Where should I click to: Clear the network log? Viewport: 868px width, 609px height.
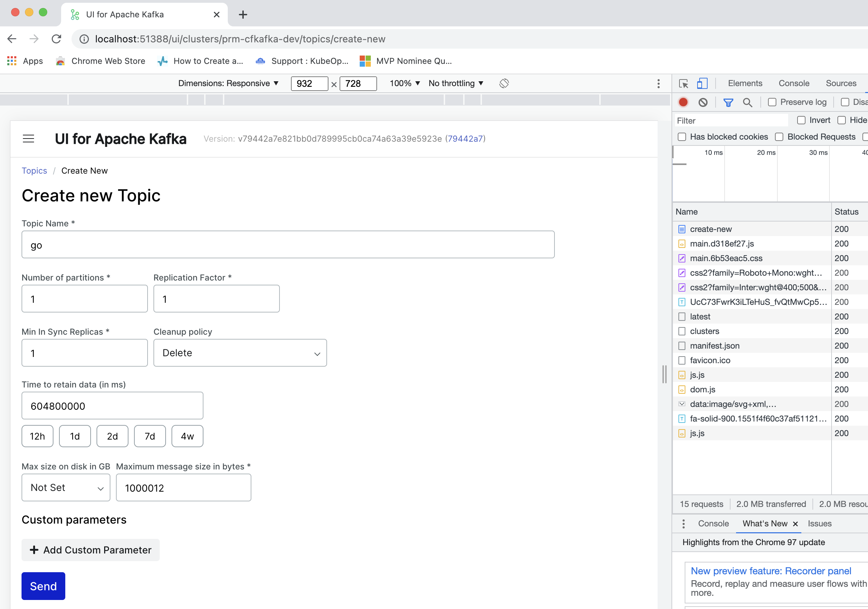pos(703,102)
